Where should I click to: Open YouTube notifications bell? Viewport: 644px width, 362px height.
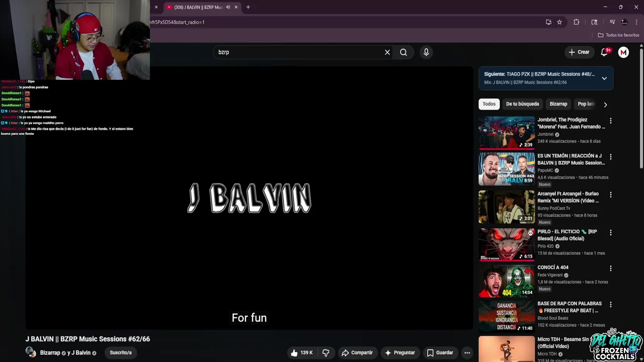[x=605, y=52]
